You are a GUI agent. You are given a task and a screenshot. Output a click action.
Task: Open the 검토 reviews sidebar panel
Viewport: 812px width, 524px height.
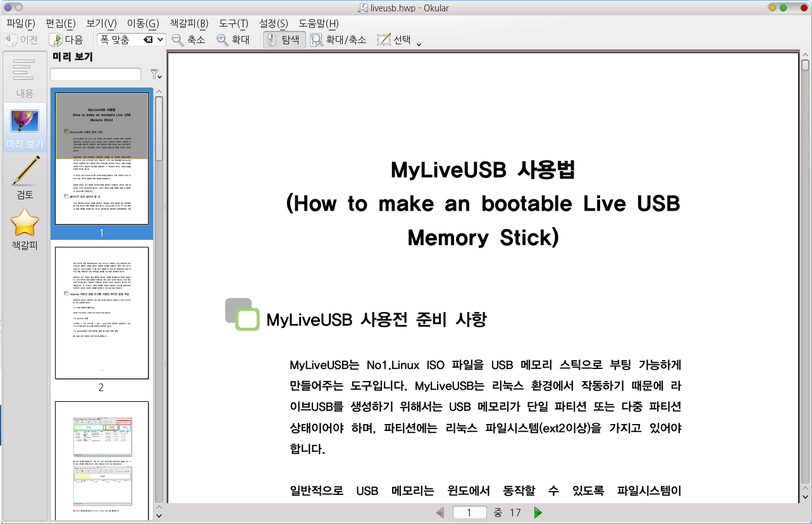pyautogui.click(x=25, y=178)
